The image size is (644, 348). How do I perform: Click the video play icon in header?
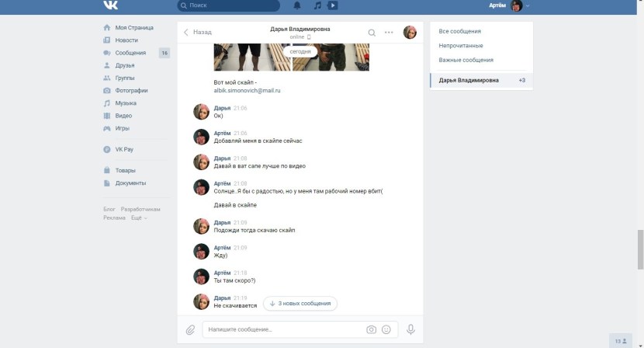pos(332,5)
